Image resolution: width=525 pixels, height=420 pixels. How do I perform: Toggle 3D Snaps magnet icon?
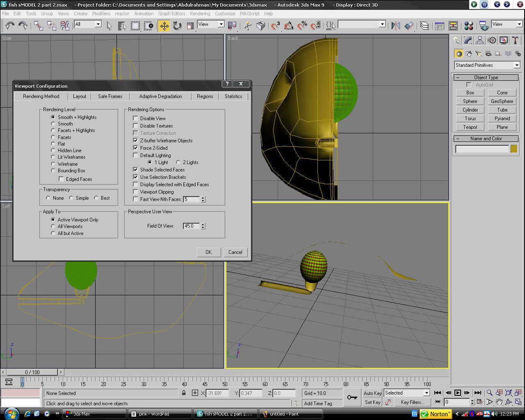click(x=276, y=26)
